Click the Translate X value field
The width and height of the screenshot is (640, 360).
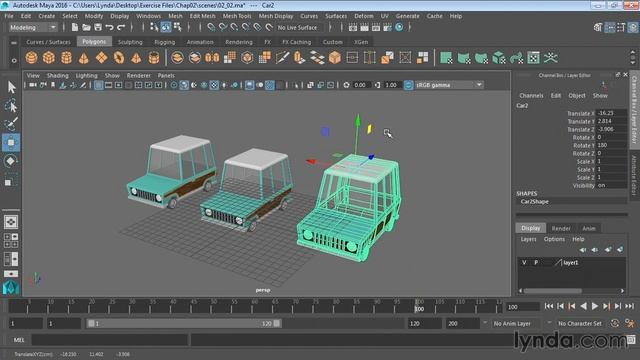pyautogui.click(x=611, y=113)
